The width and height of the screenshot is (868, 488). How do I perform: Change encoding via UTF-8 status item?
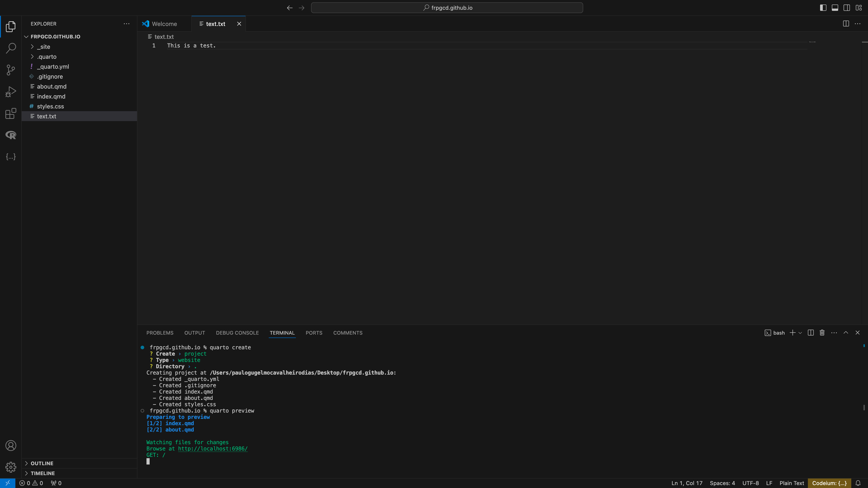(750, 483)
